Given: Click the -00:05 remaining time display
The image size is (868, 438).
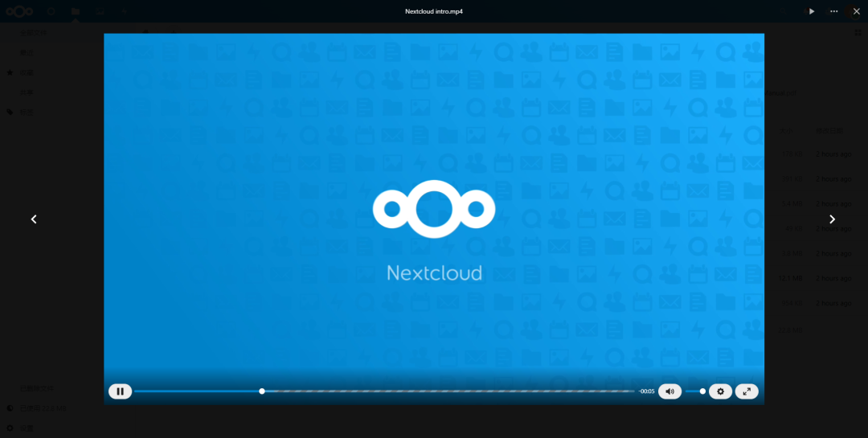Looking at the screenshot, I should [x=646, y=391].
